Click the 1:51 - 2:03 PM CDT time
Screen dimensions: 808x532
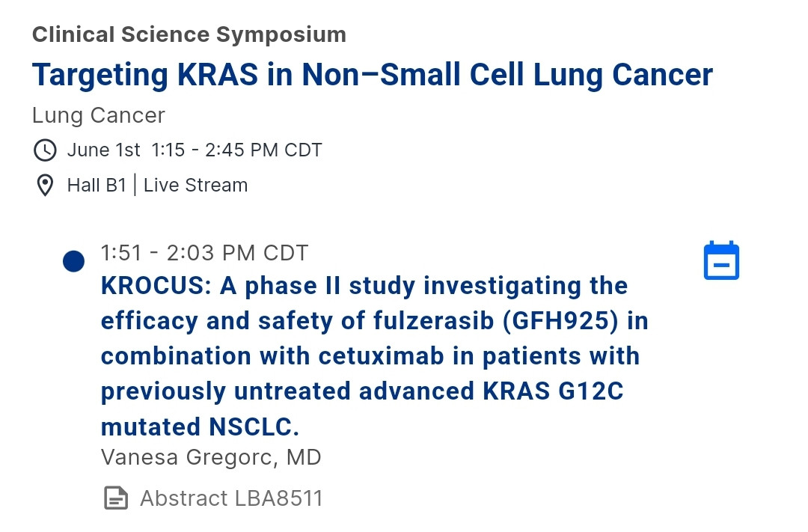tap(204, 253)
